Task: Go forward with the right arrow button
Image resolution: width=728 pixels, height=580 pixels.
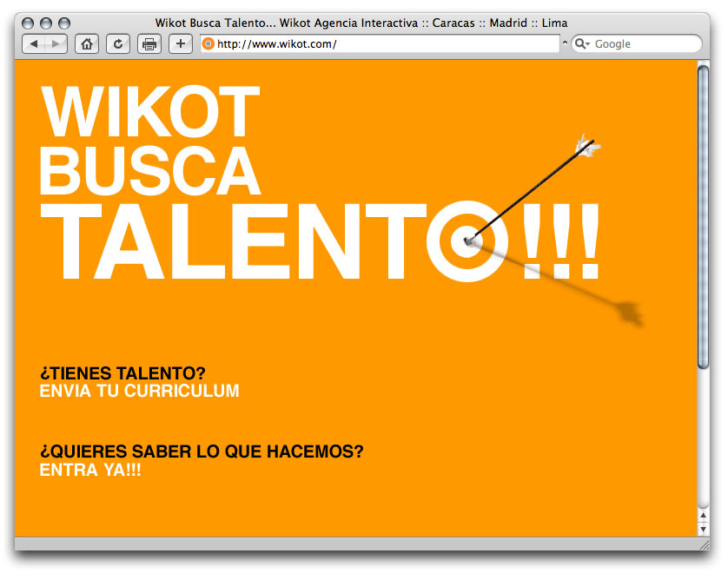Action: pos(56,44)
